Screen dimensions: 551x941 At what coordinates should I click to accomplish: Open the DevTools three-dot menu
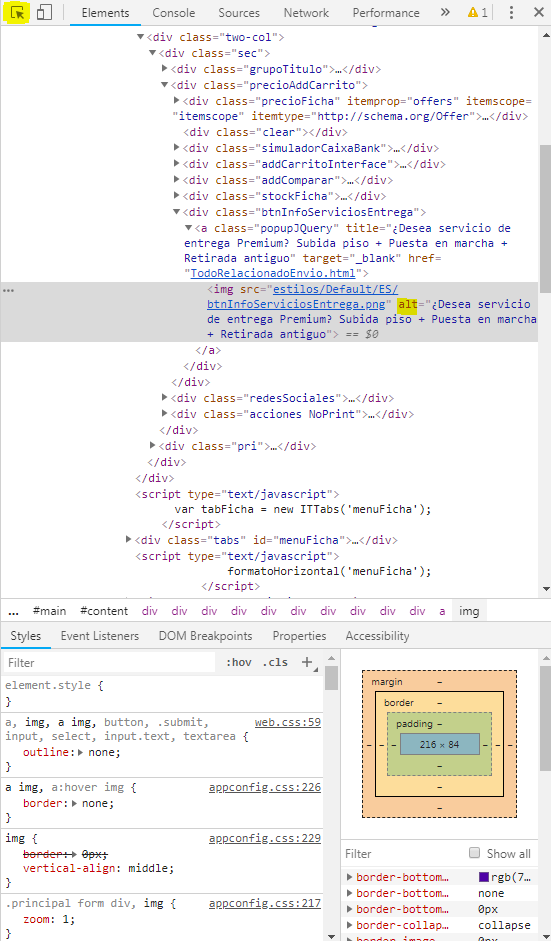click(511, 13)
